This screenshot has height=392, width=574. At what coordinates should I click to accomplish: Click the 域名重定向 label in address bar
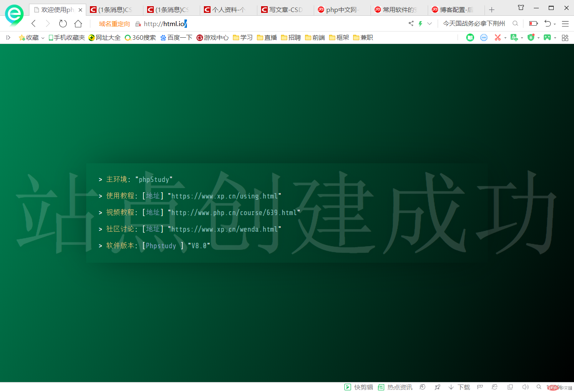pos(114,24)
